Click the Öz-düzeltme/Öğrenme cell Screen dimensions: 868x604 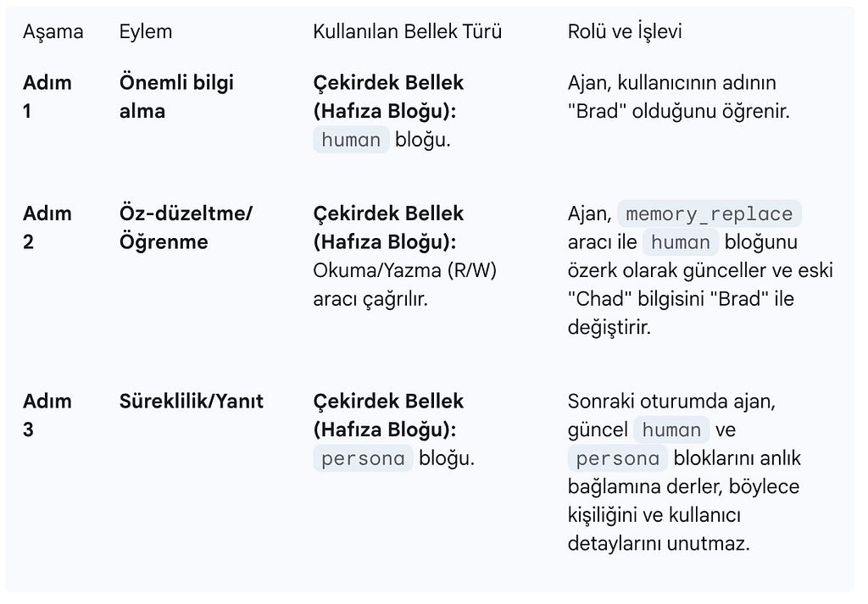186,227
